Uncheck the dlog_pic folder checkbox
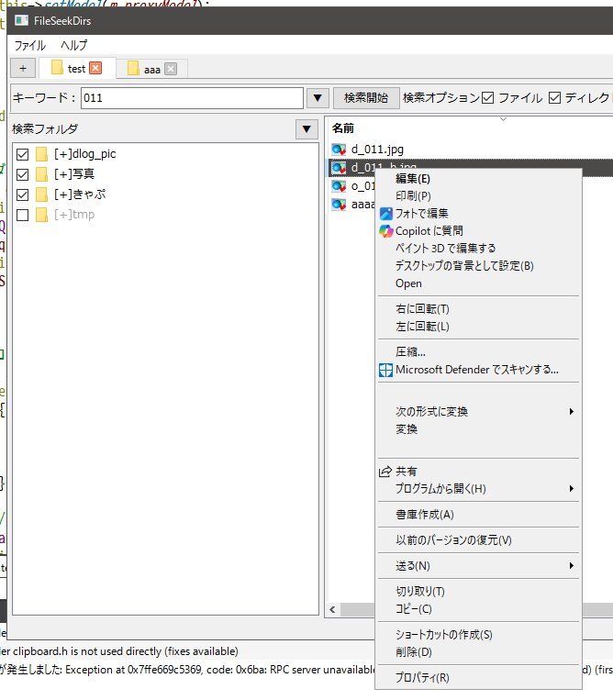This screenshot has width=613, height=700. click(23, 154)
